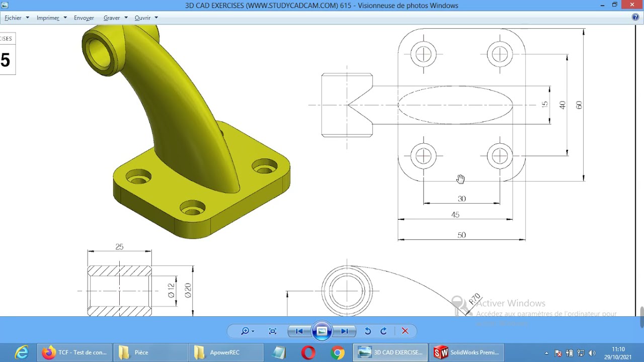Rotate the image clockwise
Screen dimensions: 644x362
[383, 331]
